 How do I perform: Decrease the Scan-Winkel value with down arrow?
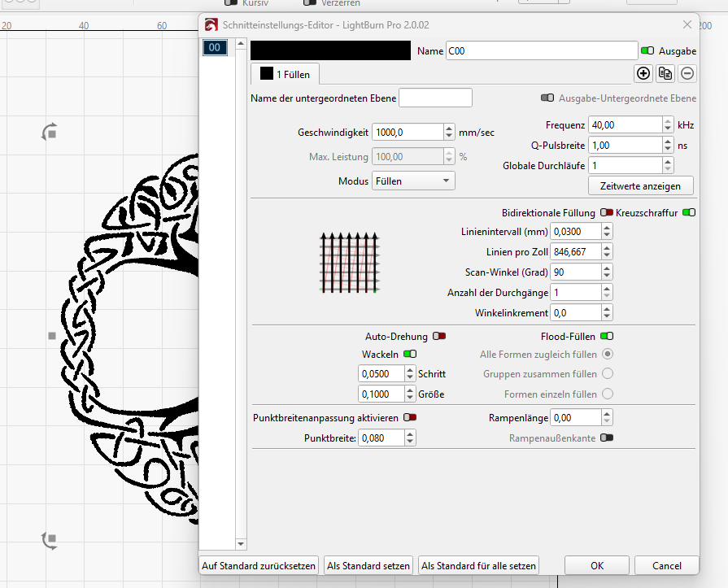click(607, 276)
